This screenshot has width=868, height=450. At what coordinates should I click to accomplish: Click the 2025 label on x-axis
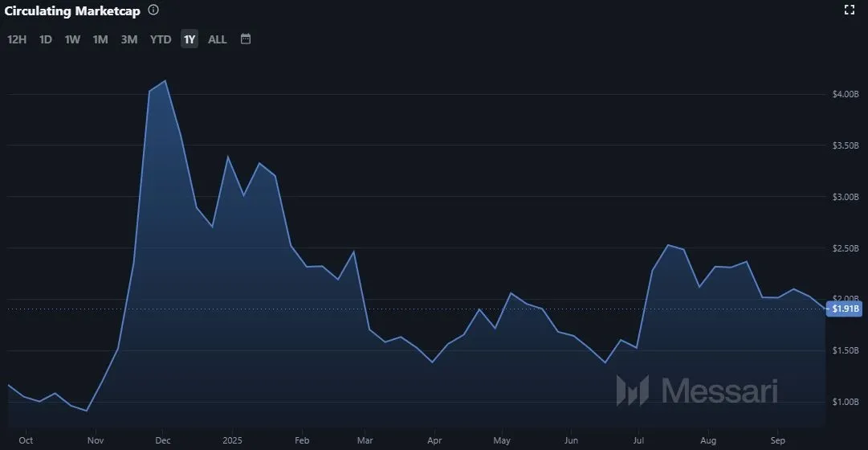(x=233, y=440)
